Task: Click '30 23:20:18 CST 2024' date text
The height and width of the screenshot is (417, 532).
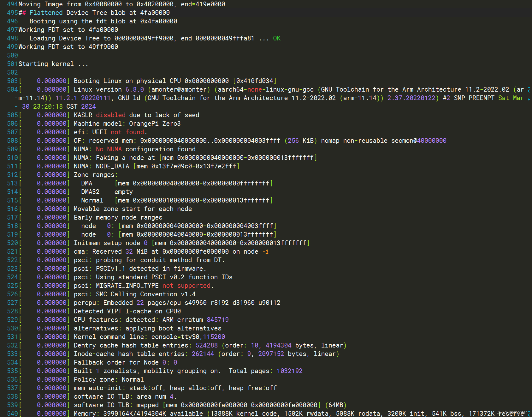Action: point(59,106)
